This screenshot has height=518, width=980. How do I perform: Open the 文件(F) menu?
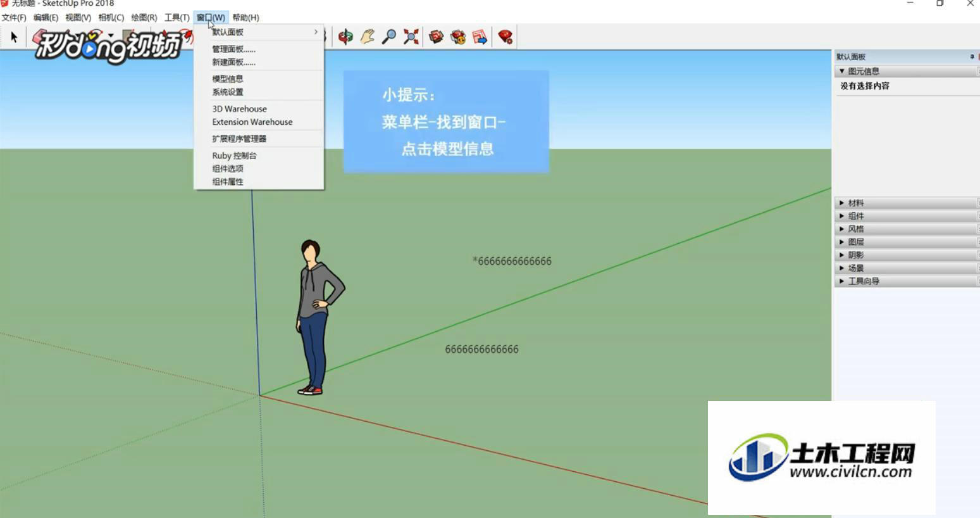click(14, 18)
